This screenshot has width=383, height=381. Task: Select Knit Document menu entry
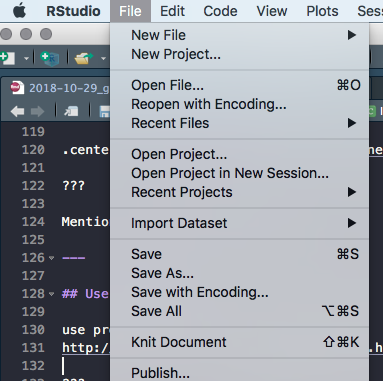coord(239,342)
